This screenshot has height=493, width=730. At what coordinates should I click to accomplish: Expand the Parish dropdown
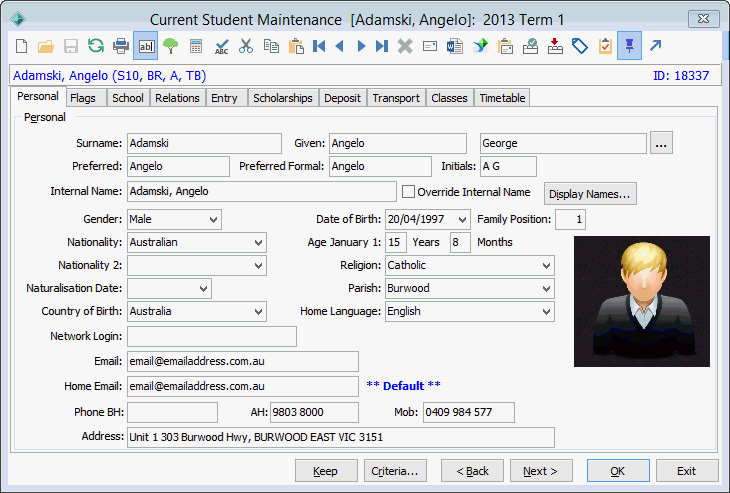click(547, 289)
